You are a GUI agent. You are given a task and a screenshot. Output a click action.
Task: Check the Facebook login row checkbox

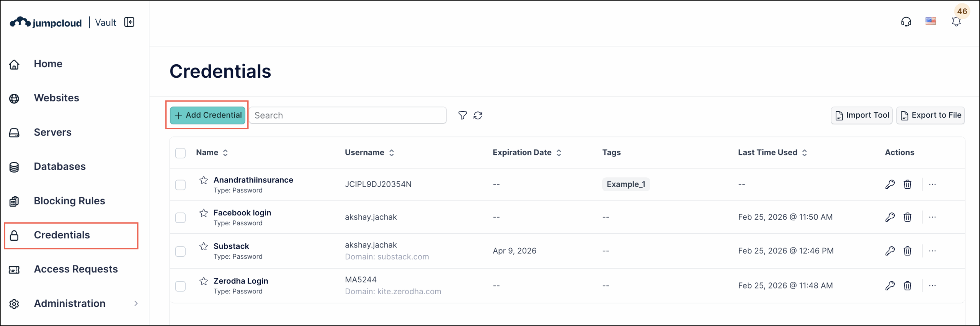point(180,218)
